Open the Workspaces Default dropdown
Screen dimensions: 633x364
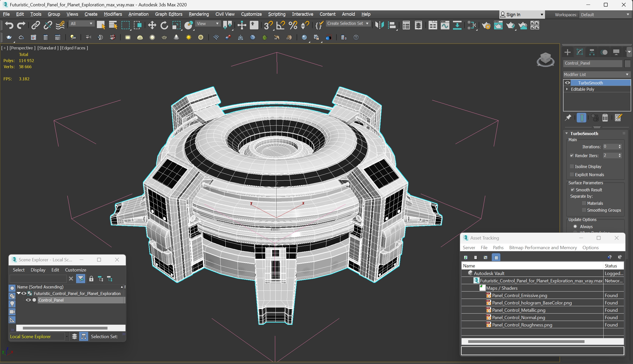pyautogui.click(x=605, y=15)
